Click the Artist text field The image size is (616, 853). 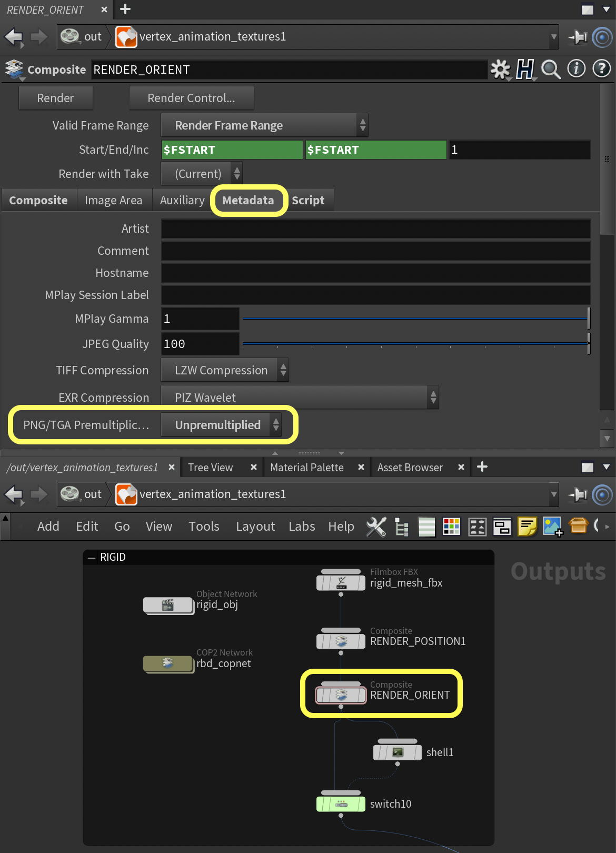375,229
